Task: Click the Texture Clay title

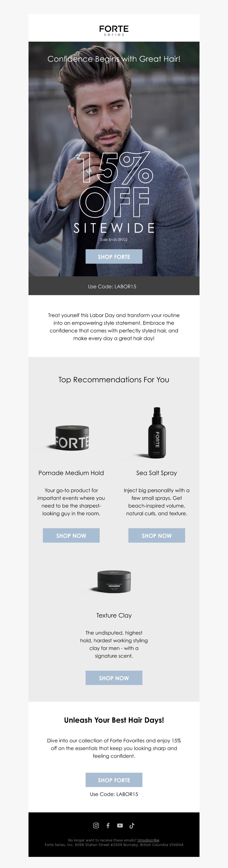Action: click(x=114, y=615)
